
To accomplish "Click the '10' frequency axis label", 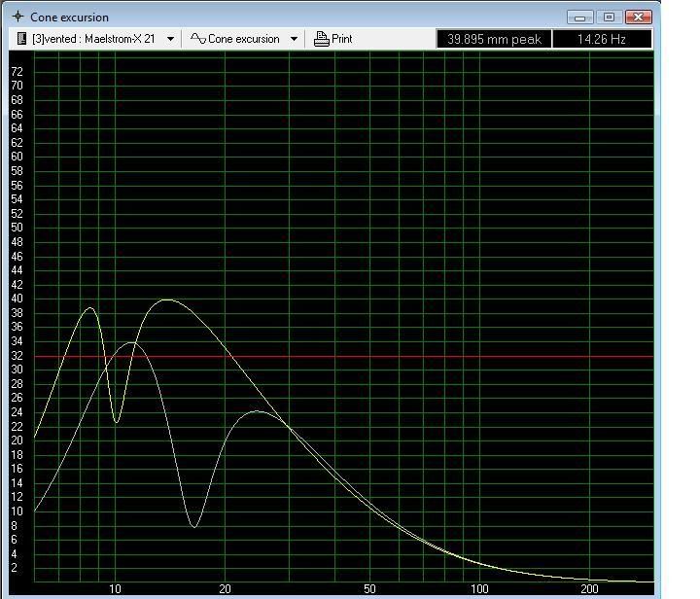I will pyautogui.click(x=115, y=589).
